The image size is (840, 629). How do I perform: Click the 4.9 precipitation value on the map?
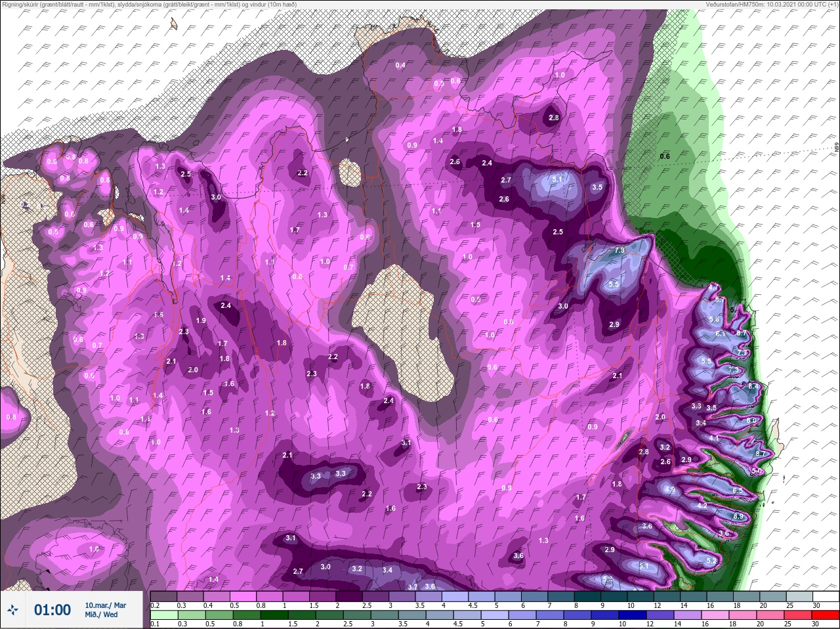(670, 490)
